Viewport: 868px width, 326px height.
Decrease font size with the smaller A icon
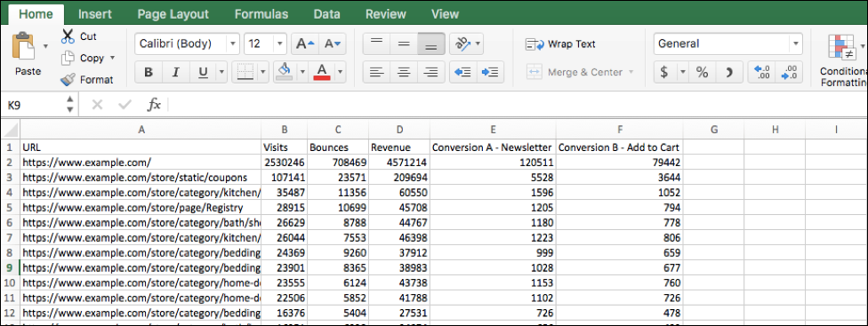coord(332,44)
